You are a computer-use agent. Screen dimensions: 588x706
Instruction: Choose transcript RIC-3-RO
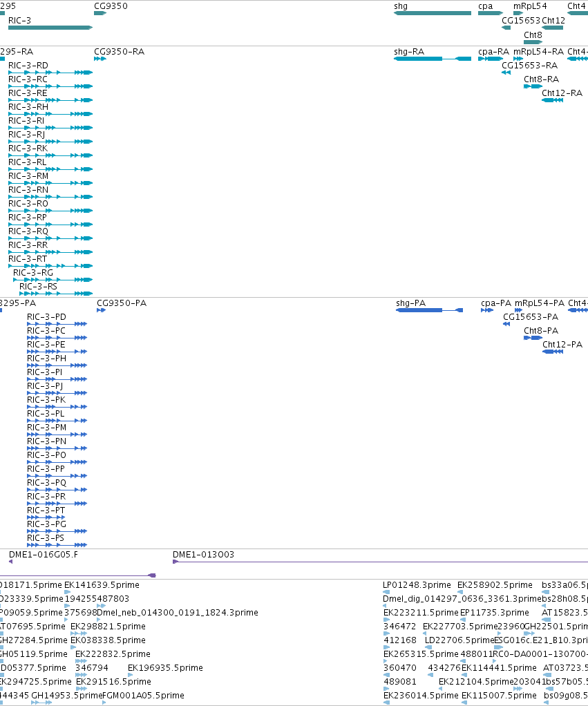point(28,204)
